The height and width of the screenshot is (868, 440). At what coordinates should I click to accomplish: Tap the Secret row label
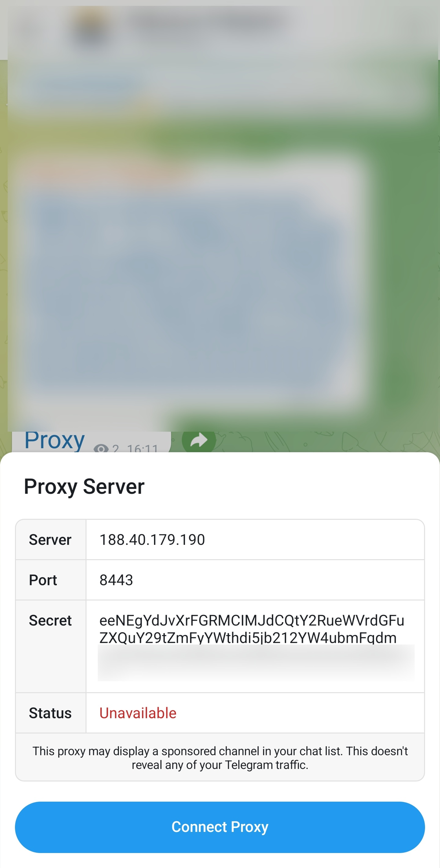tap(50, 620)
